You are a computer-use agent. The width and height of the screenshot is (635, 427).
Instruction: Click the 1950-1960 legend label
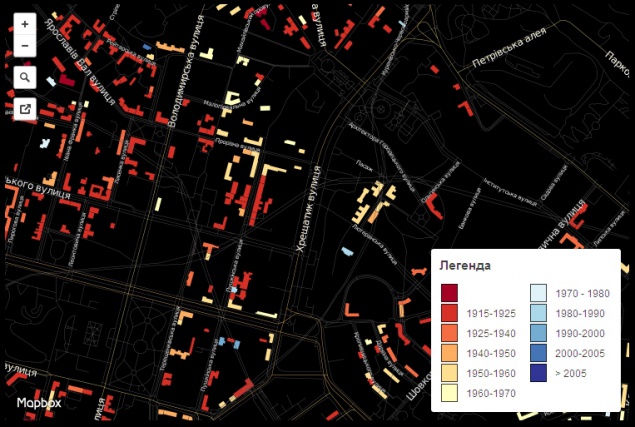point(491,373)
